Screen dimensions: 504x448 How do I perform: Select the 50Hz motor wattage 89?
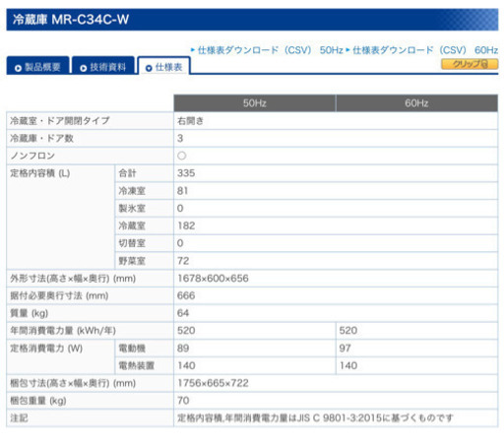click(x=183, y=348)
